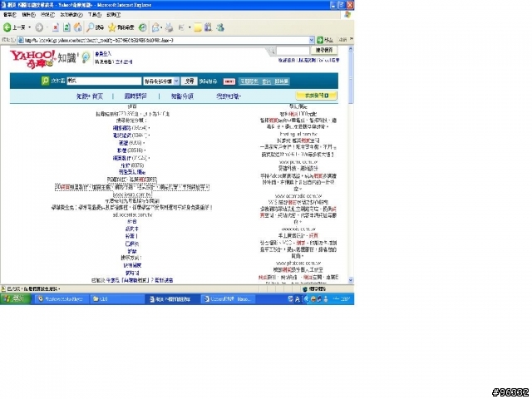Screen dimensions: 532x399
Task: Click the 知識+ 首頁 navigation tab
Action: coord(89,96)
